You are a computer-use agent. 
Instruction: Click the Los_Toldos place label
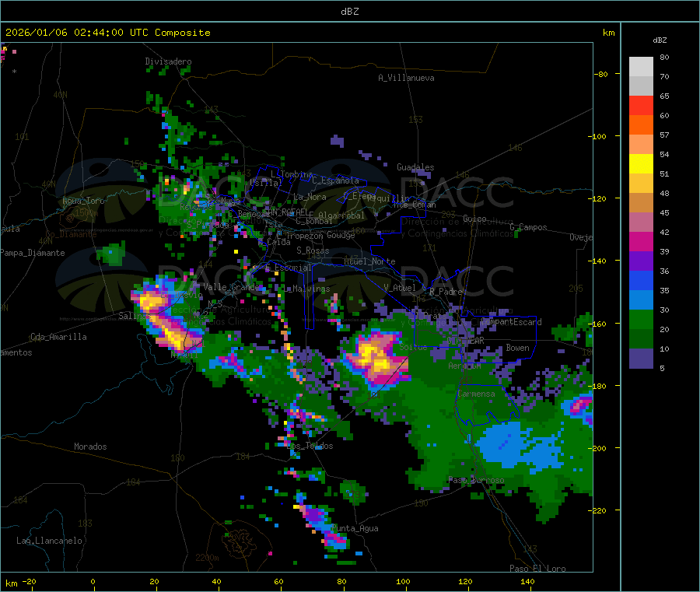pos(310,446)
